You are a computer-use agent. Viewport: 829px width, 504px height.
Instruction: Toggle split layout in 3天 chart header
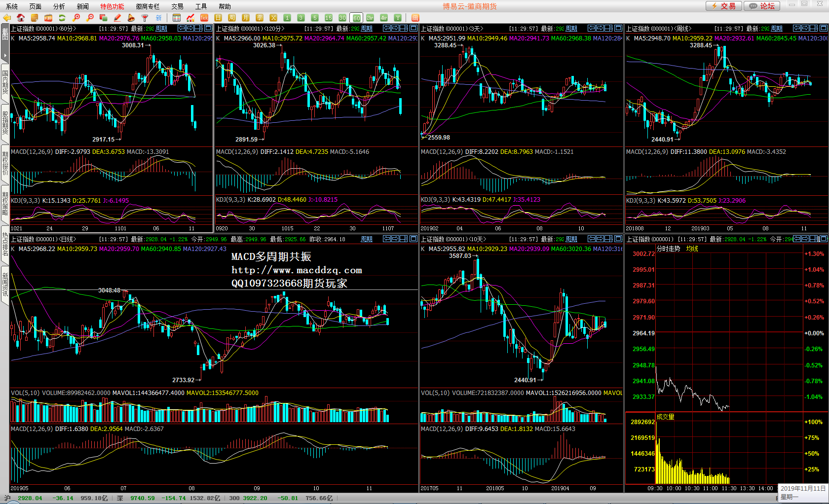click(609, 28)
